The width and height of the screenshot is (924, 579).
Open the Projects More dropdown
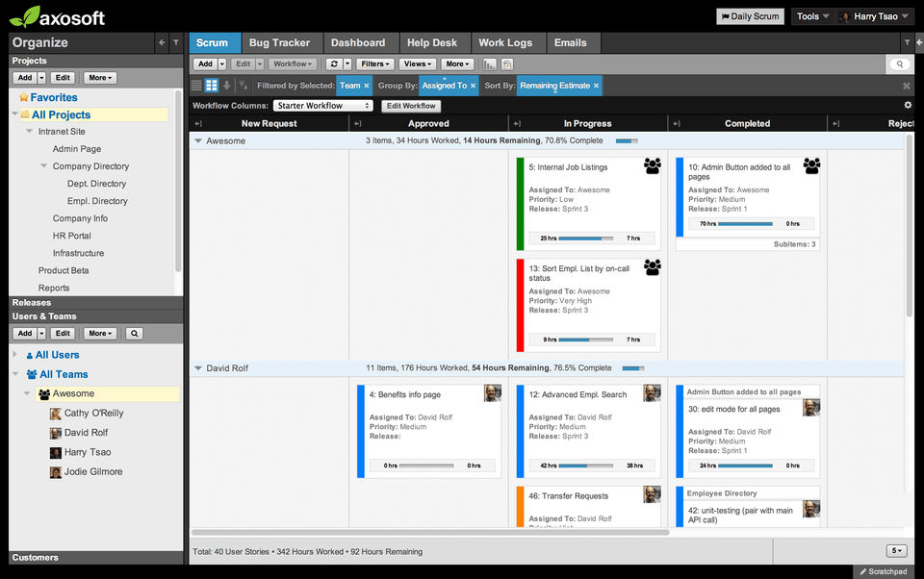click(x=100, y=78)
